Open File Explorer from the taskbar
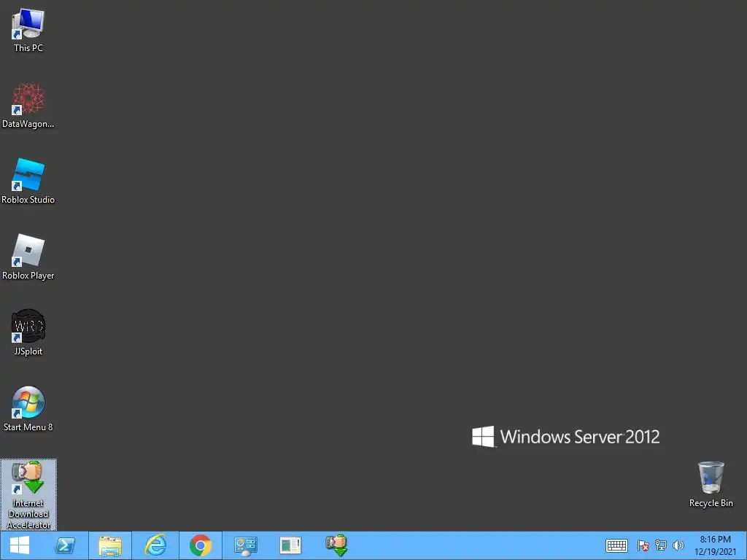 (x=110, y=545)
